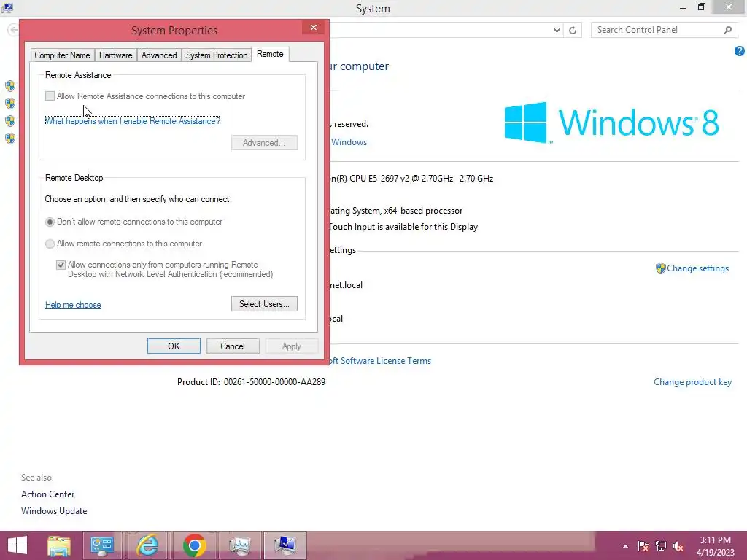Image resolution: width=747 pixels, height=560 pixels.
Task: Open the Help me choose link
Action: click(x=73, y=305)
